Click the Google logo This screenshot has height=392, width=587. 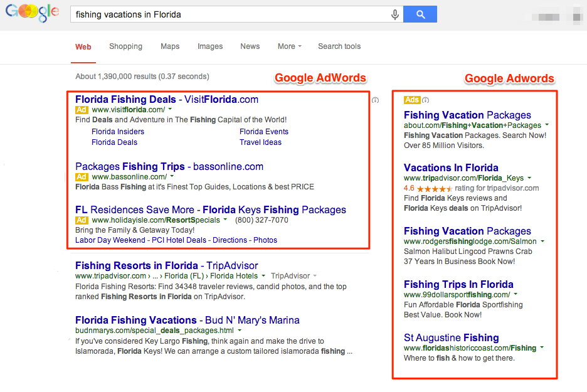(x=31, y=13)
